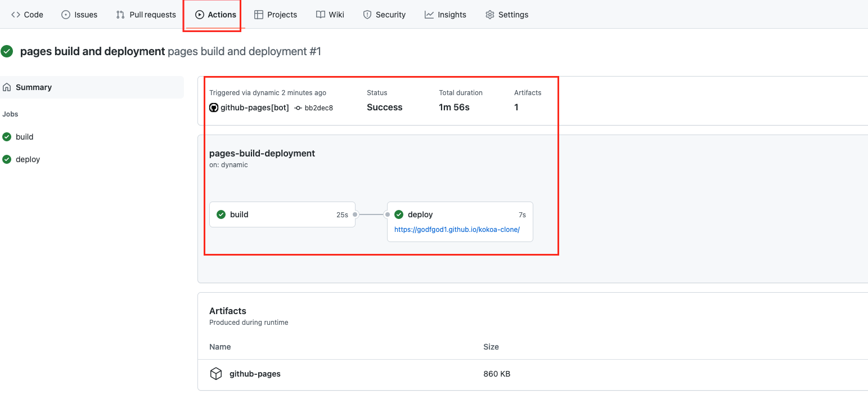Image resolution: width=868 pixels, height=407 pixels.
Task: Click the Issues circle-dot icon
Action: [x=66, y=15]
